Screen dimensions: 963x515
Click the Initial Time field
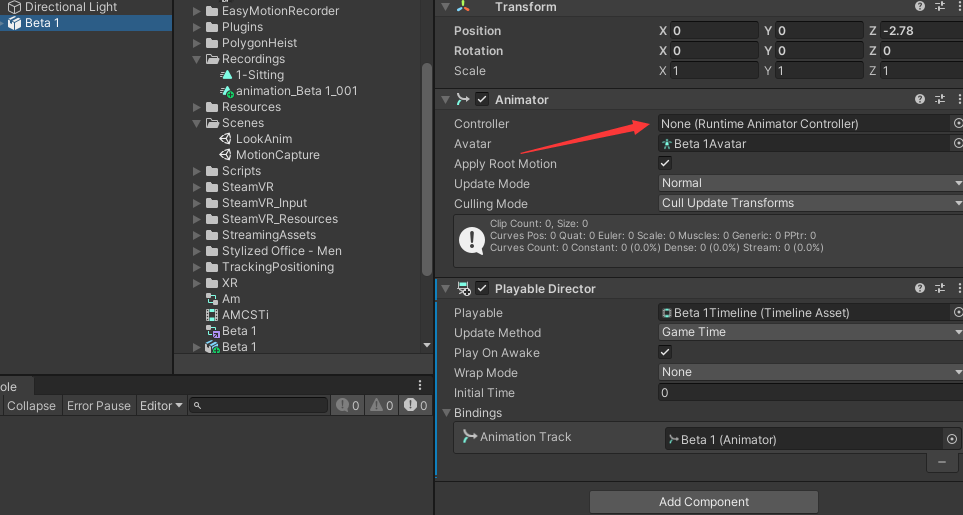pyautogui.click(x=811, y=392)
